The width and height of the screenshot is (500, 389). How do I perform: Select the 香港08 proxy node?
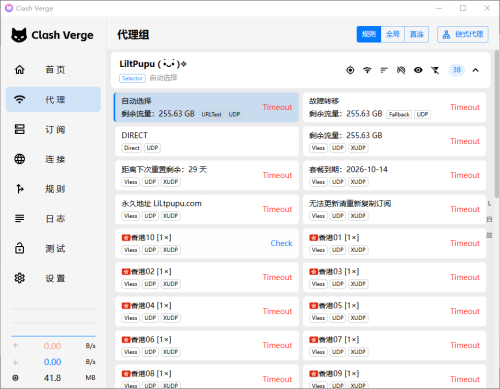(207, 376)
